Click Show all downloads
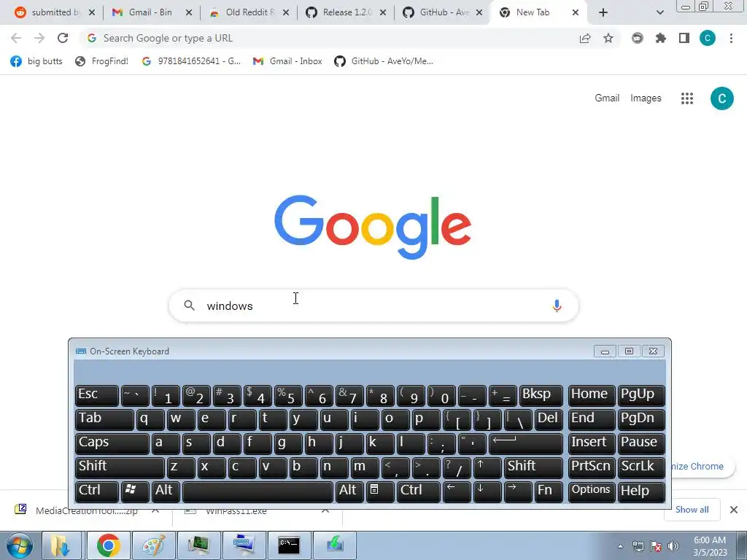 point(692,510)
